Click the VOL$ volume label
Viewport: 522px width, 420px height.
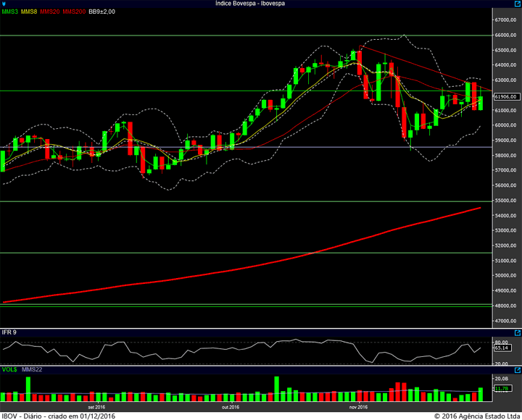tap(9, 369)
